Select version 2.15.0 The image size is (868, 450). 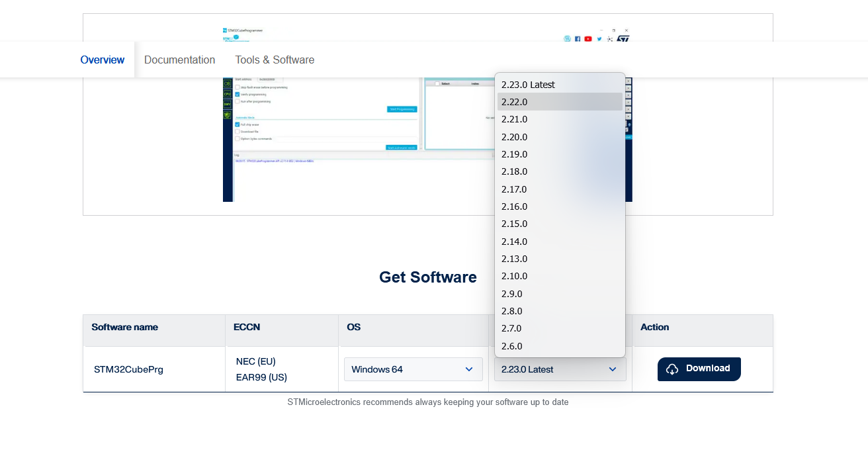[x=560, y=224]
